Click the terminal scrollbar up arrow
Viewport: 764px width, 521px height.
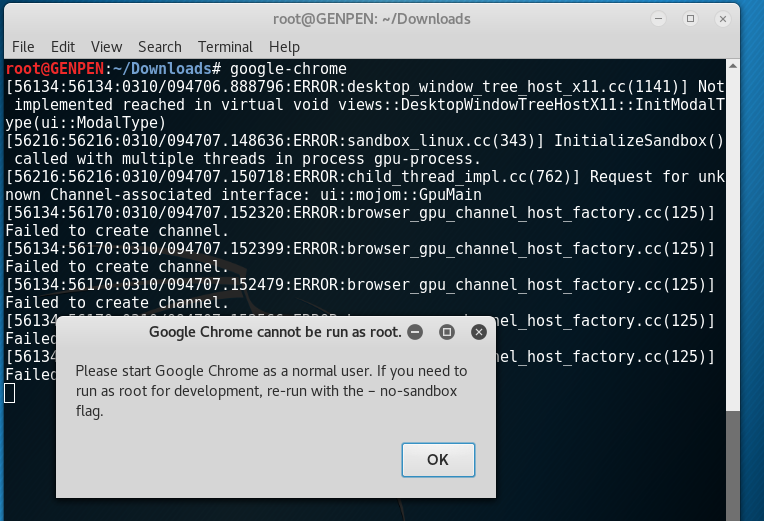tap(732, 65)
